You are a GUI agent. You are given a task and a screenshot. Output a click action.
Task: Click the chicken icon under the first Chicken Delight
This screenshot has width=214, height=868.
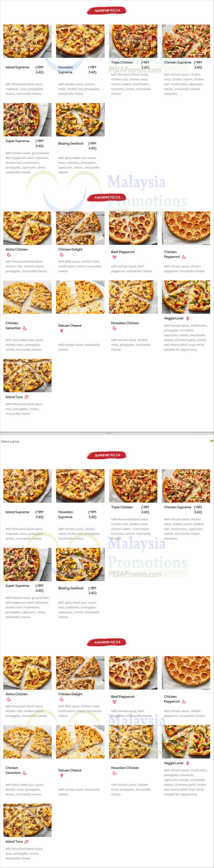pyautogui.click(x=62, y=255)
